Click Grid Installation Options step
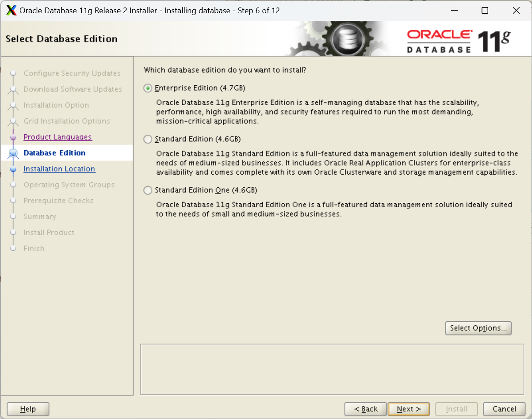 point(67,121)
